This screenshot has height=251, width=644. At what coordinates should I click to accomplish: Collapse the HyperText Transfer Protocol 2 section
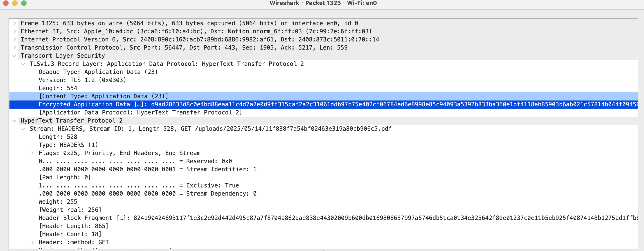[x=14, y=121]
